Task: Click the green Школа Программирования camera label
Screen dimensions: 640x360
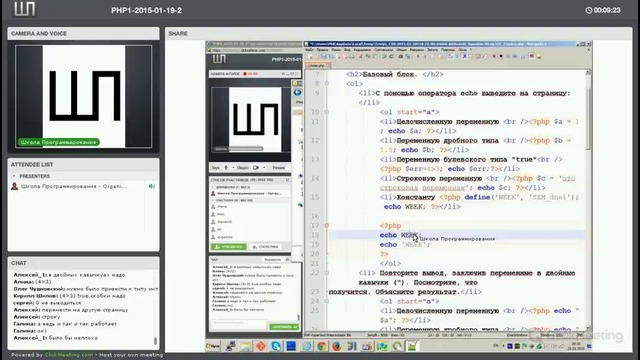Action: (x=58, y=142)
